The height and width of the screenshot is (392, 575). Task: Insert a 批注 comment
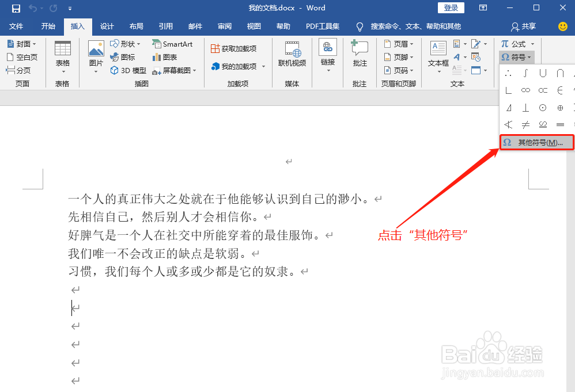pos(360,54)
